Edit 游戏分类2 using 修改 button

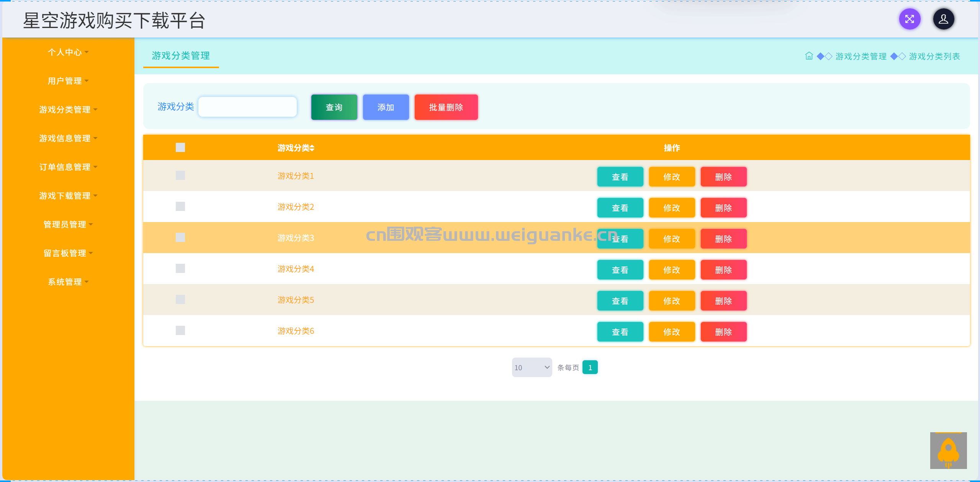coord(672,208)
